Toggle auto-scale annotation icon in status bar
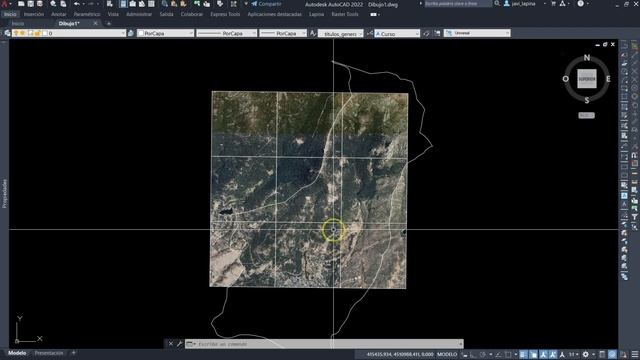Viewport: 640px width, 360px height. [x=552, y=354]
